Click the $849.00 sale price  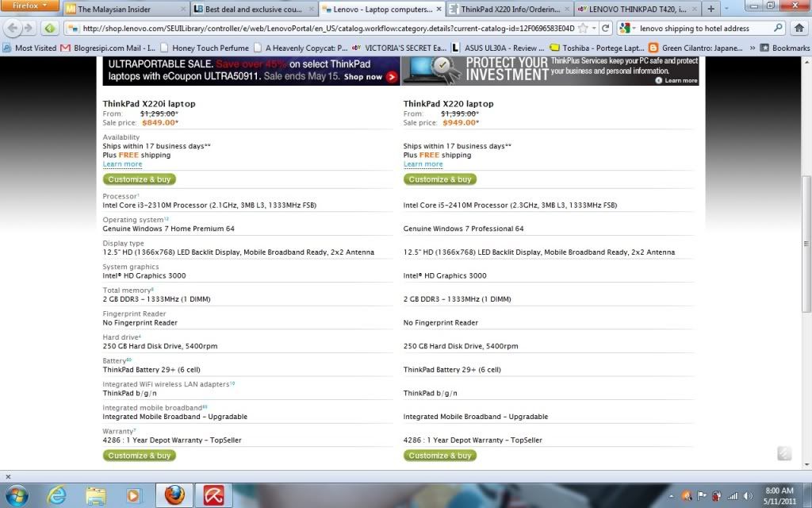click(x=160, y=123)
